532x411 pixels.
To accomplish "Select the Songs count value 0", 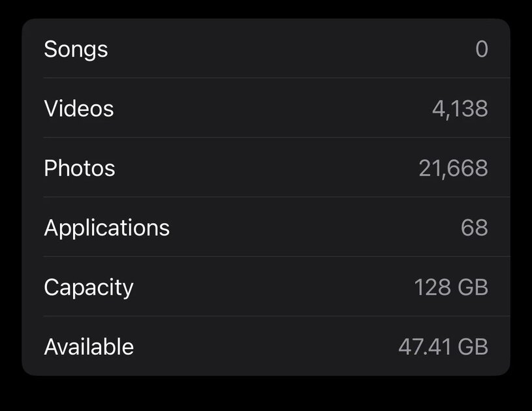I will coord(482,49).
